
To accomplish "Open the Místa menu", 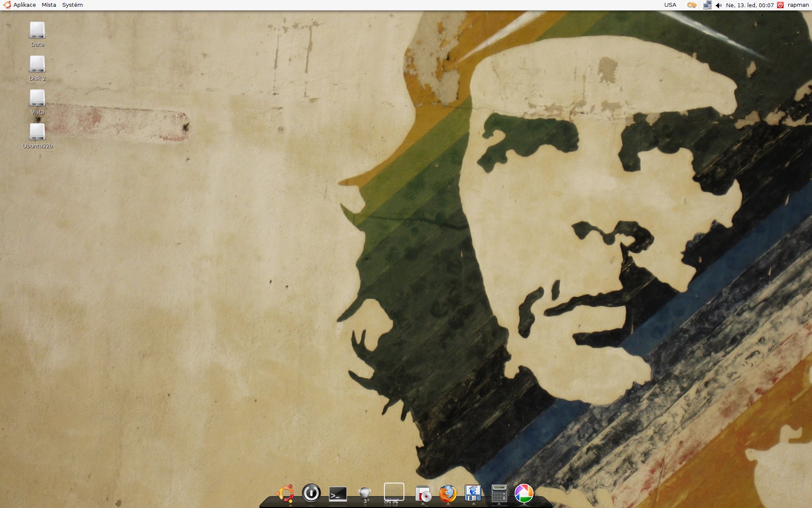I will pos(49,5).
